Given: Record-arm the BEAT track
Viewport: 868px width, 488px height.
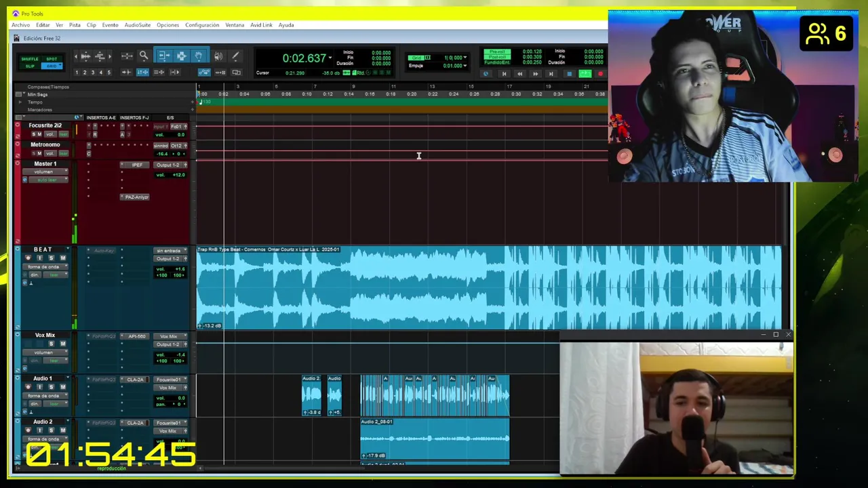Looking at the screenshot, I should click(x=28, y=258).
